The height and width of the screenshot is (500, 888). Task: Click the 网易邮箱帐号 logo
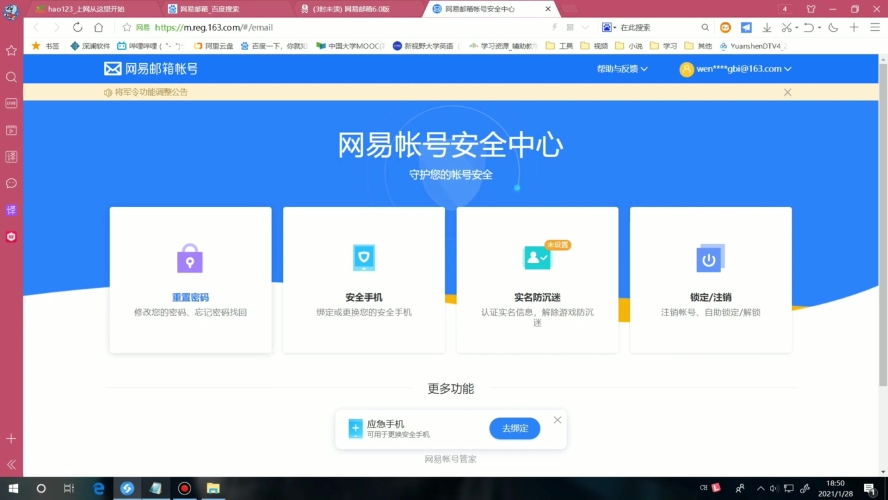[x=151, y=69]
